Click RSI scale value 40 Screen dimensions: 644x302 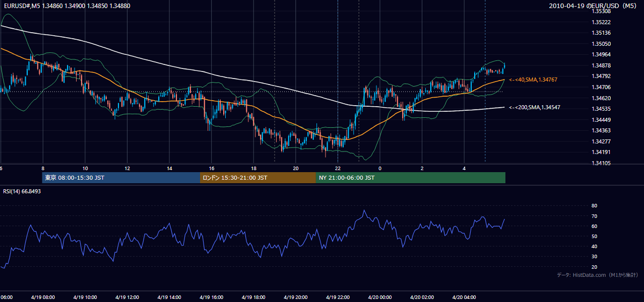594,246
